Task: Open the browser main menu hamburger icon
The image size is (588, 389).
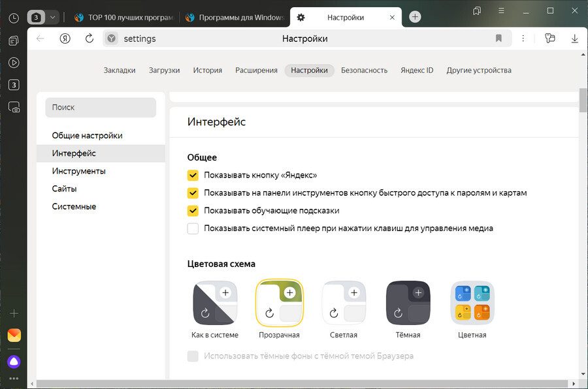Action: [x=501, y=11]
